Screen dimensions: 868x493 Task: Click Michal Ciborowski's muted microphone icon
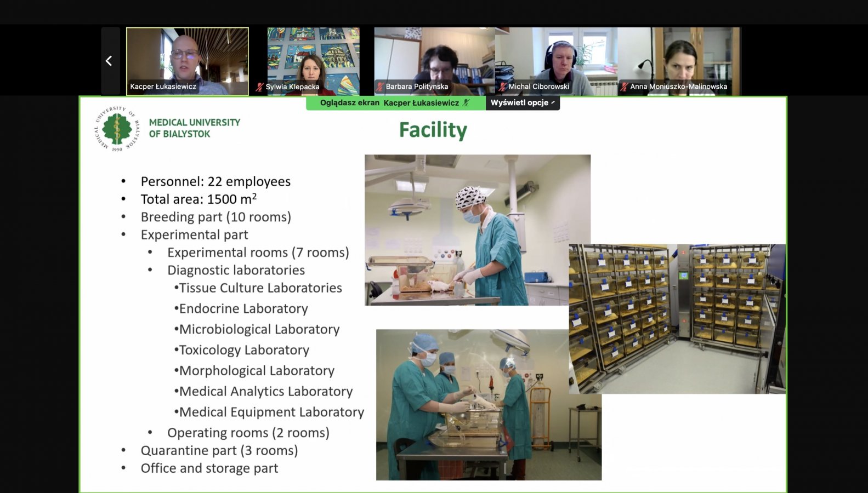(502, 87)
